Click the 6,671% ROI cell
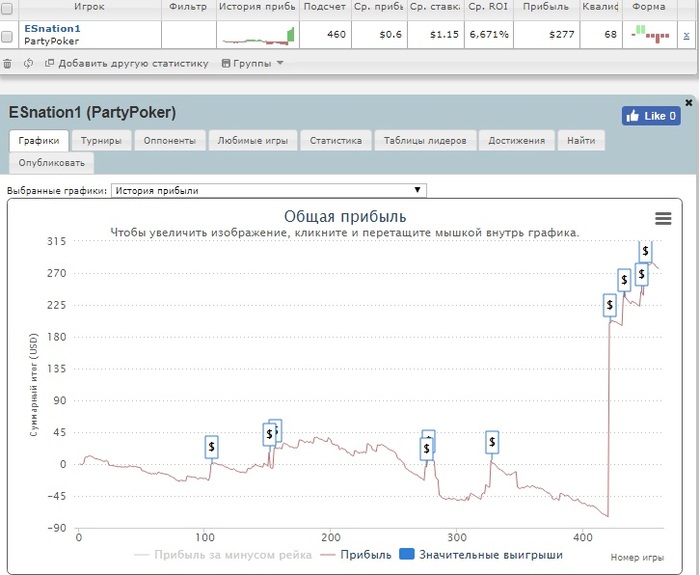 click(489, 34)
